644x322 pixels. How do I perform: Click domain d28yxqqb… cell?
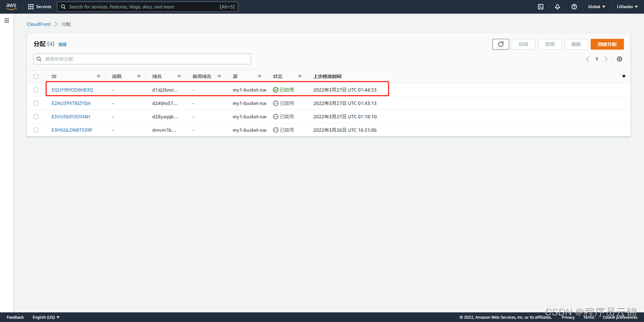click(165, 117)
